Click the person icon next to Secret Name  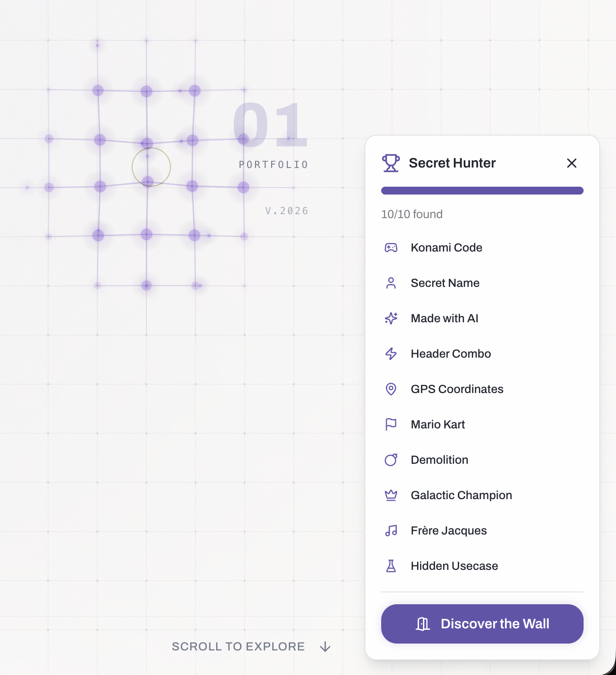pyautogui.click(x=391, y=283)
